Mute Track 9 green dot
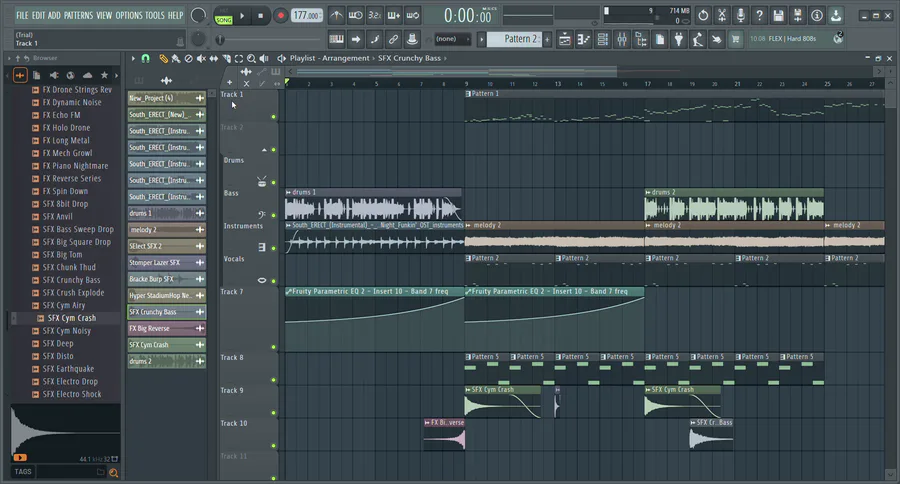Screen dimensions: 900x484 point(273,413)
